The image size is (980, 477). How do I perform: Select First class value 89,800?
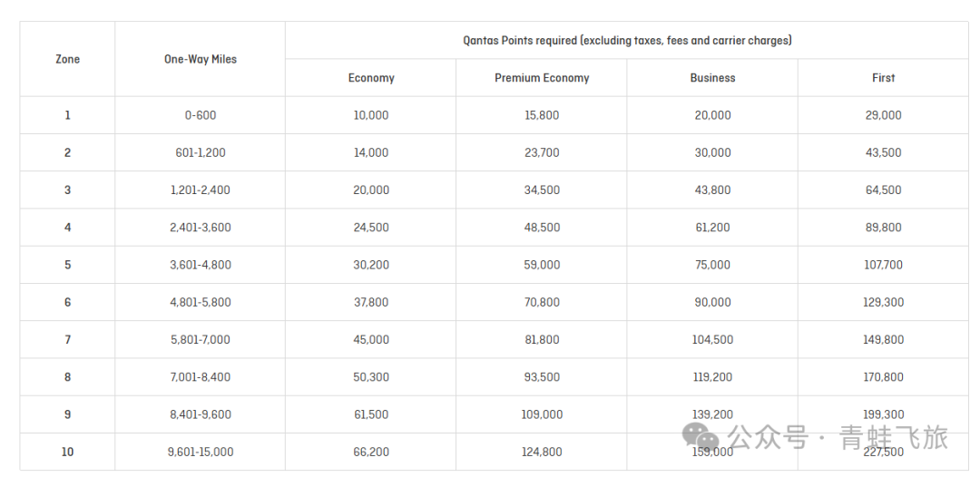tap(883, 228)
